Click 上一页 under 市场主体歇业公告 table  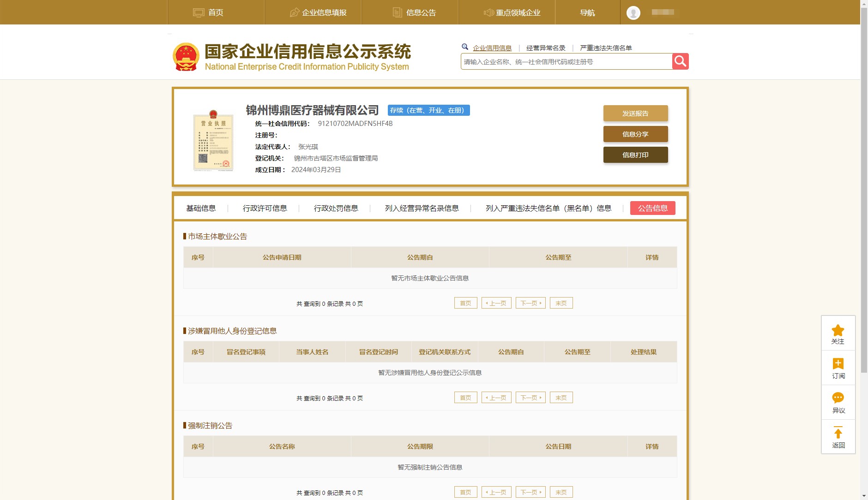tap(496, 303)
